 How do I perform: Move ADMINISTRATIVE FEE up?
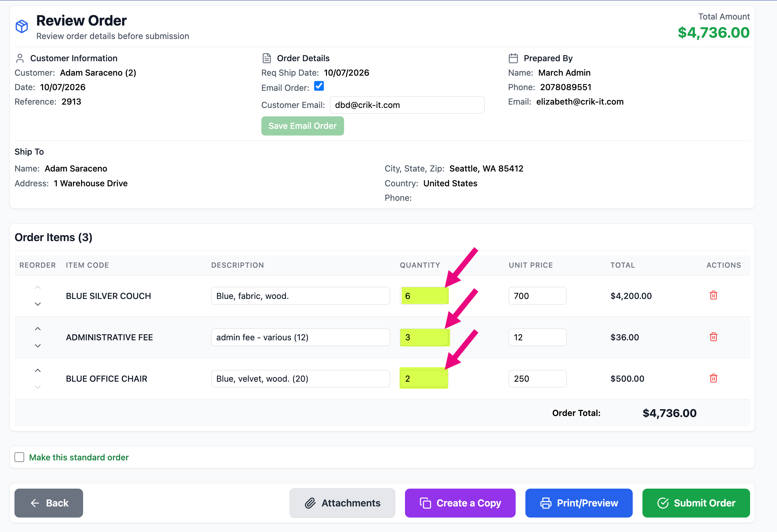pos(38,329)
